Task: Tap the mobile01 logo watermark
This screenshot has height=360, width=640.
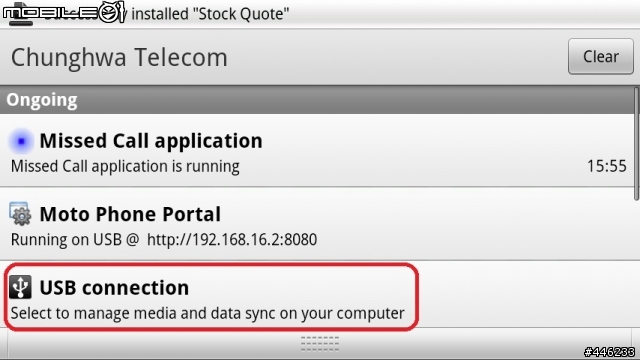Action: [63, 12]
